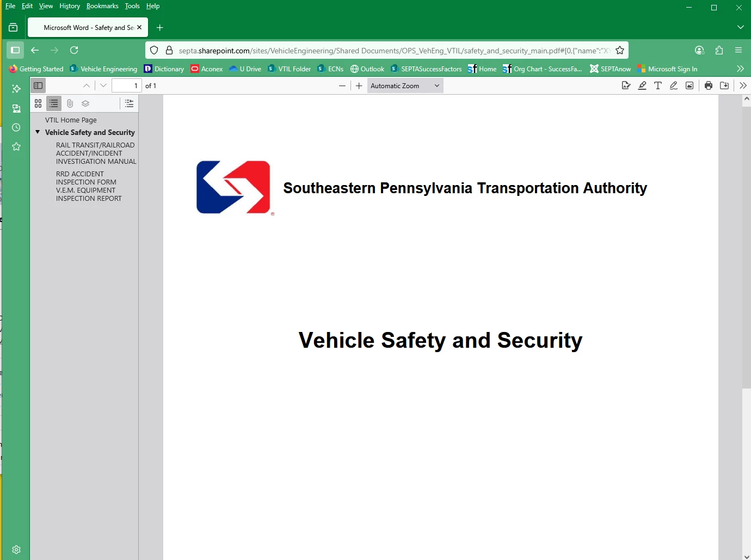Screen dimensions: 751x560
Task: Open bookmarks in sidebar
Action: (16, 146)
